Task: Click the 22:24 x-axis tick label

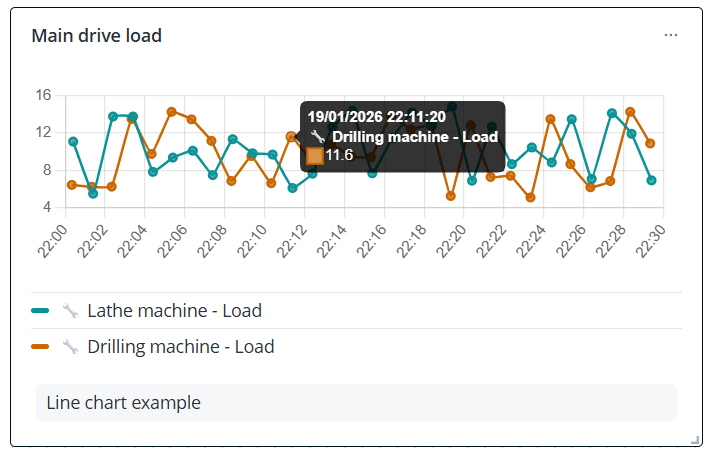Action: pyautogui.click(x=531, y=241)
